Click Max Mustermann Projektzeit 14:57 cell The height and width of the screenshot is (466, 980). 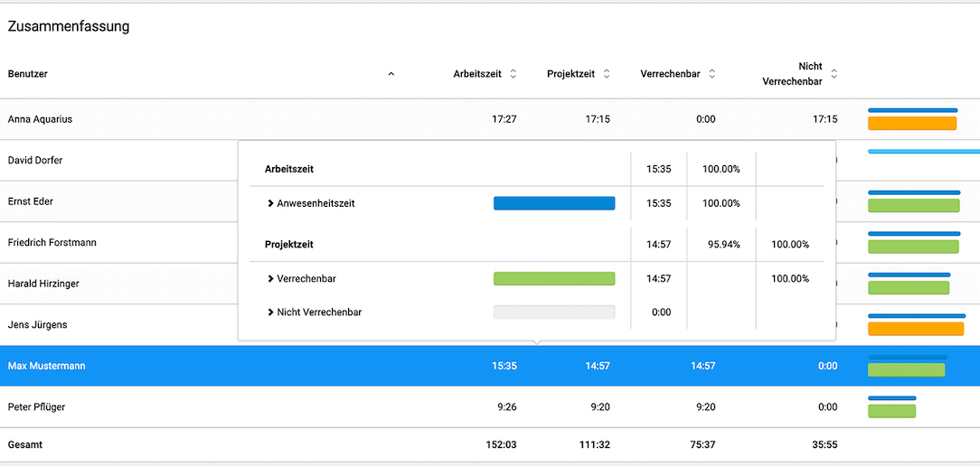tap(598, 366)
